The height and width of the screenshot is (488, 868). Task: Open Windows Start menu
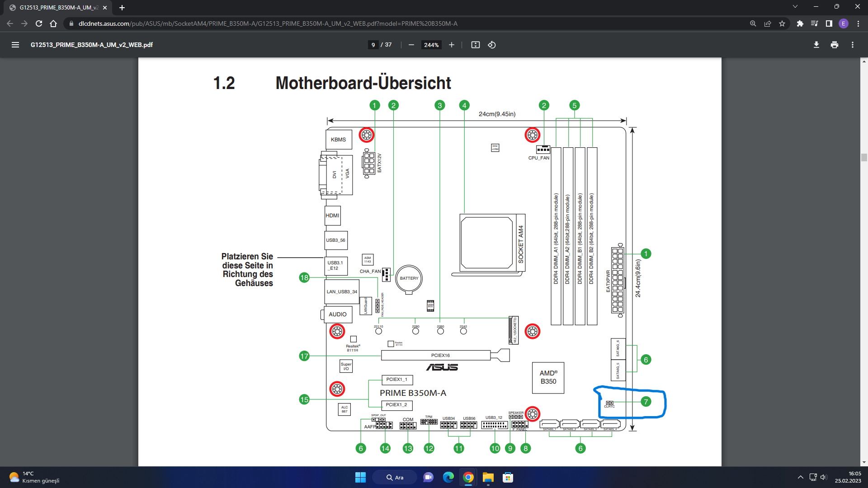[x=360, y=477]
